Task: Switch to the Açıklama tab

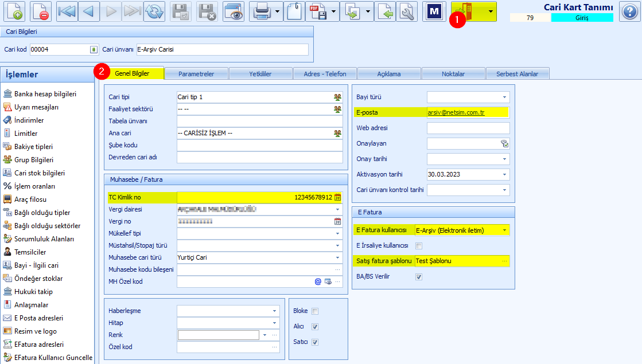Action: point(389,74)
